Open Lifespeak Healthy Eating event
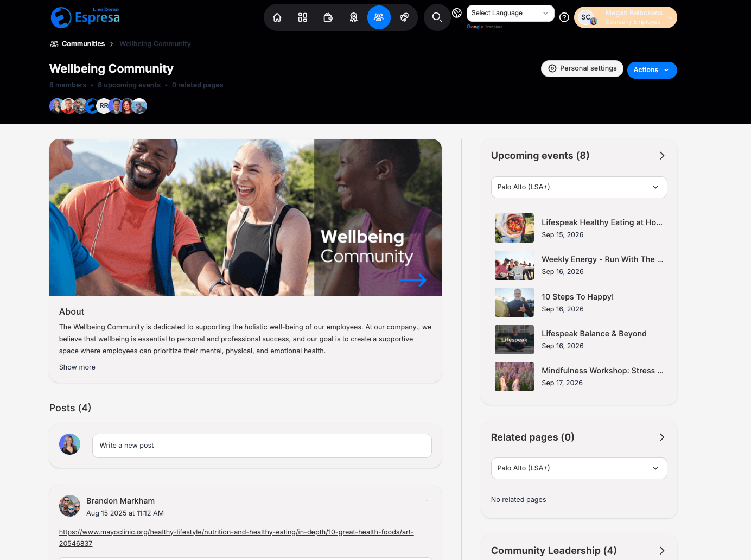The width and height of the screenshot is (751, 560). (x=602, y=222)
